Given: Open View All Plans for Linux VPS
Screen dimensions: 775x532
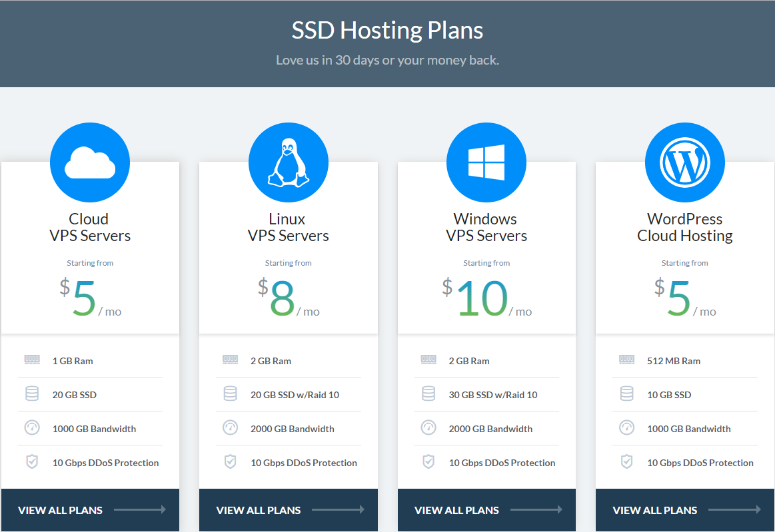Looking at the screenshot, I should click(288, 510).
